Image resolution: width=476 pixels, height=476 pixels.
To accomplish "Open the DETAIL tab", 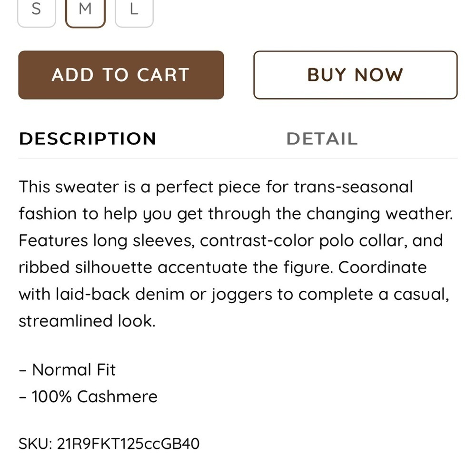I will coord(322,139).
